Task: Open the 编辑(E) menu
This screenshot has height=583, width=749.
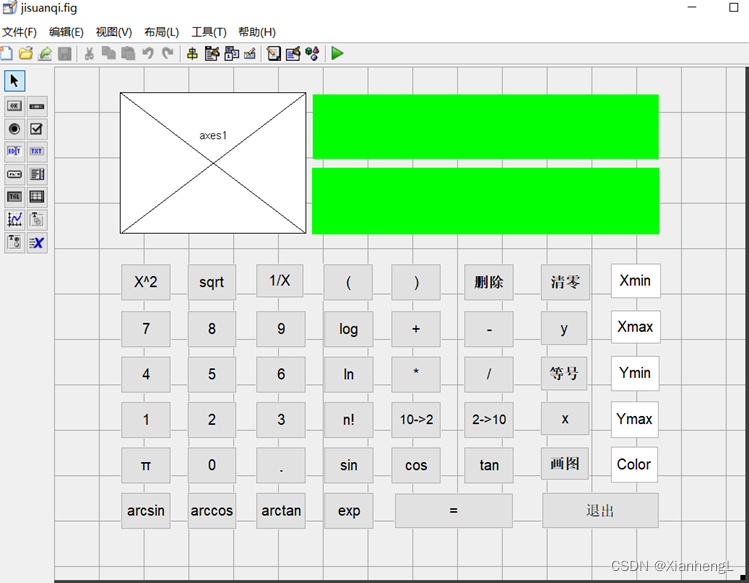Action: 66,32
